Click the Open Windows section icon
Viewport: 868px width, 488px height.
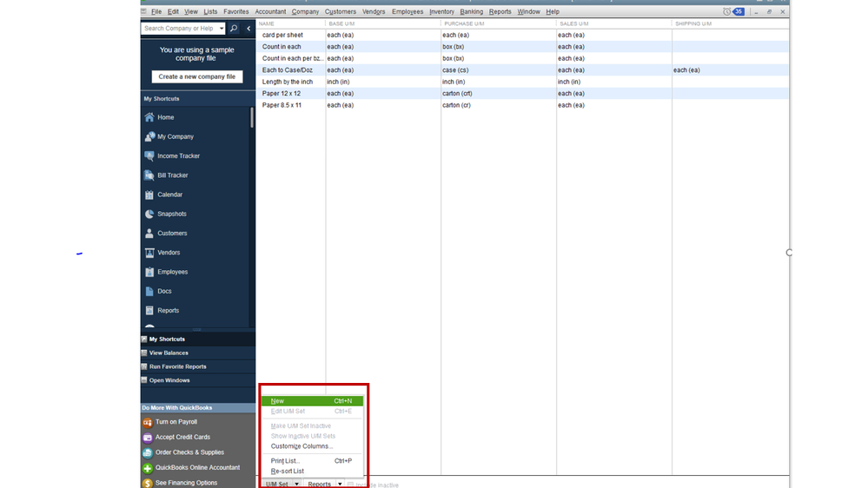[x=144, y=380]
